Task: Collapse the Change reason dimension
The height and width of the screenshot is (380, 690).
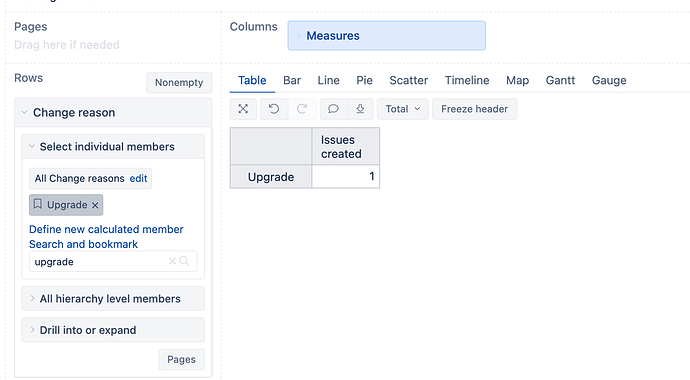Action: [x=25, y=113]
